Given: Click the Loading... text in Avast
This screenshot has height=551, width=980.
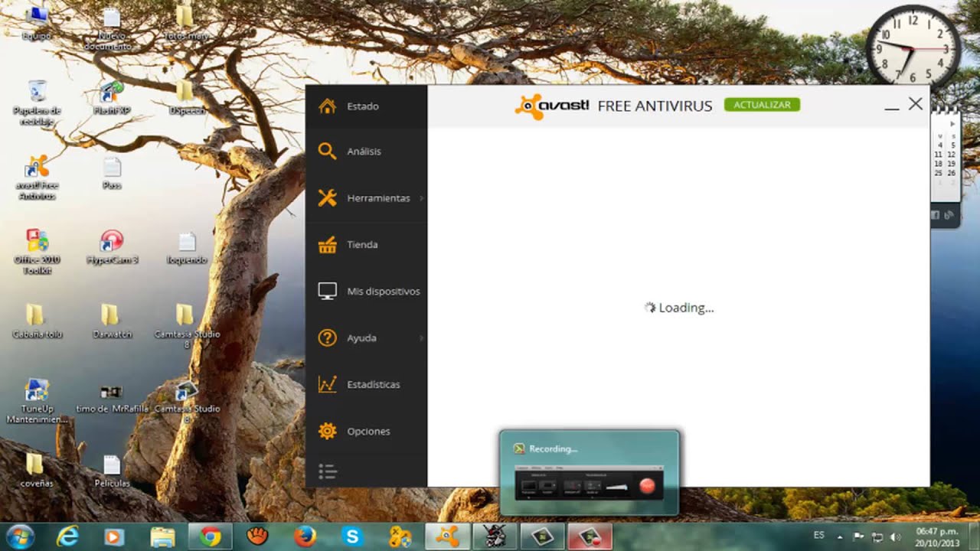Looking at the screenshot, I should tap(686, 308).
